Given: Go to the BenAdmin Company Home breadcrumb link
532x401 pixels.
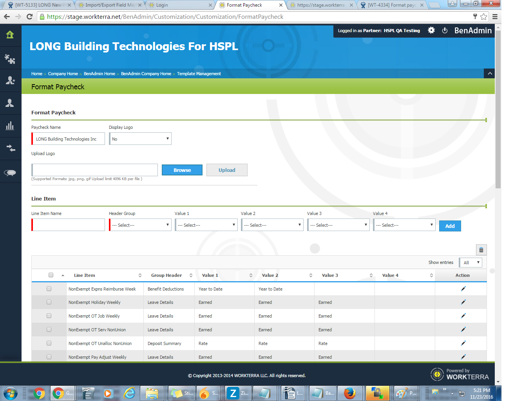Looking at the screenshot, I should point(146,74).
